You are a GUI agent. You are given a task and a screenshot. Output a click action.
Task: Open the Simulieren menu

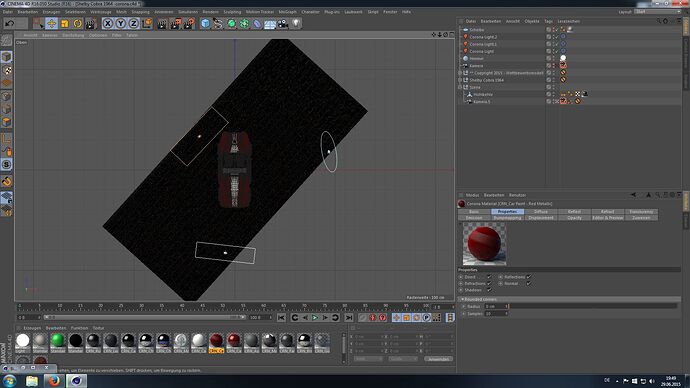tap(188, 12)
